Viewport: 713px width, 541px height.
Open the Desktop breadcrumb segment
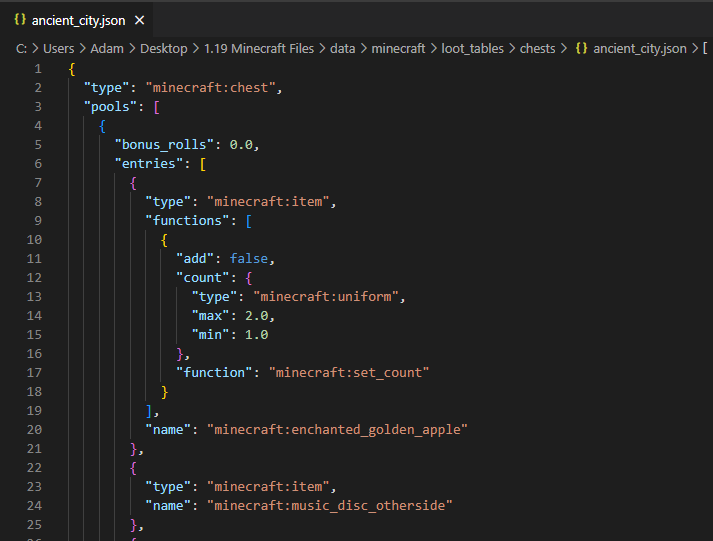pyautogui.click(x=163, y=48)
